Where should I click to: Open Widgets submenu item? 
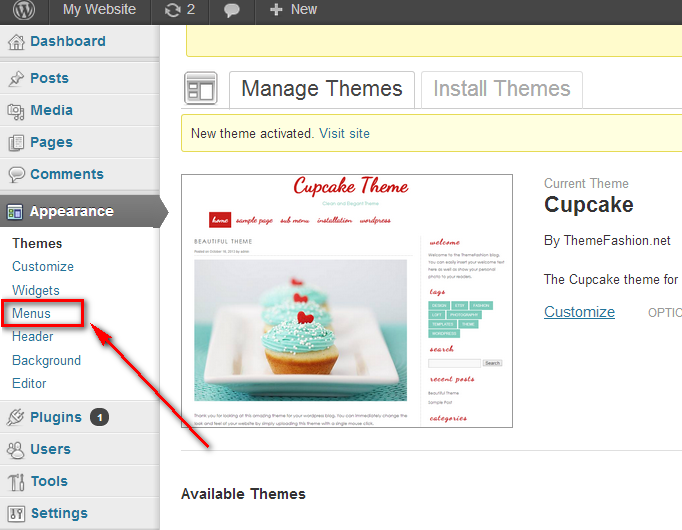36,290
